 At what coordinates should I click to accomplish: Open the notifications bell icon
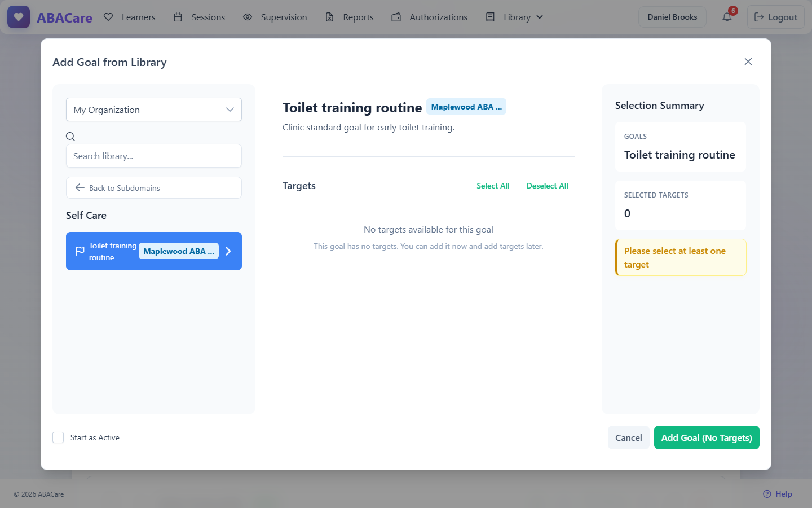click(727, 17)
